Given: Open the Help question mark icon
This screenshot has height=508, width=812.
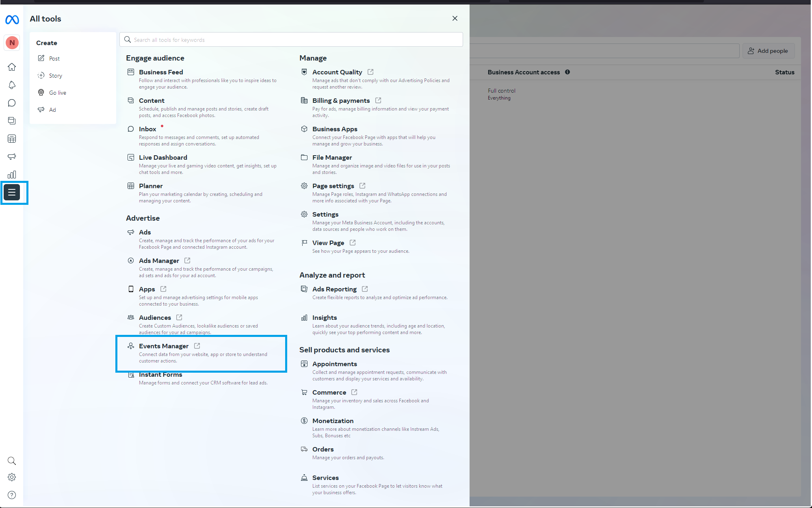Looking at the screenshot, I should click(12, 495).
